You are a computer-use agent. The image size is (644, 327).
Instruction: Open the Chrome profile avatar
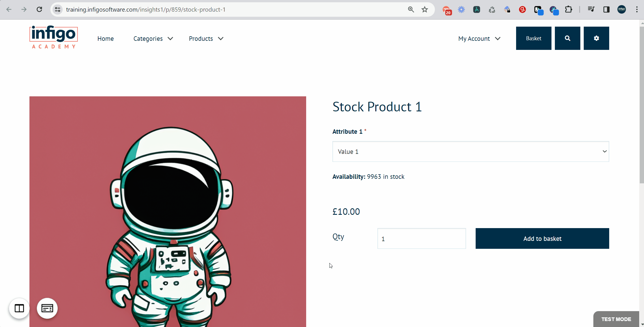tap(621, 10)
